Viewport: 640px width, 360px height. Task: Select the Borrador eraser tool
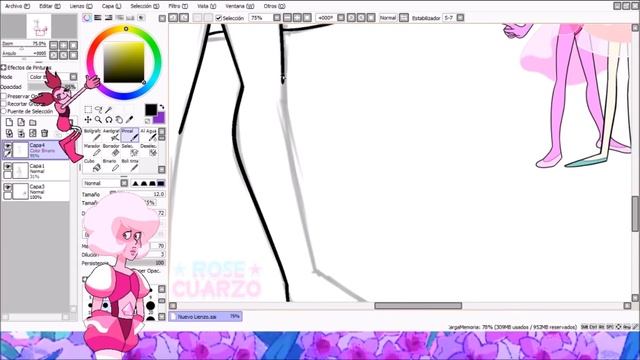(x=111, y=150)
